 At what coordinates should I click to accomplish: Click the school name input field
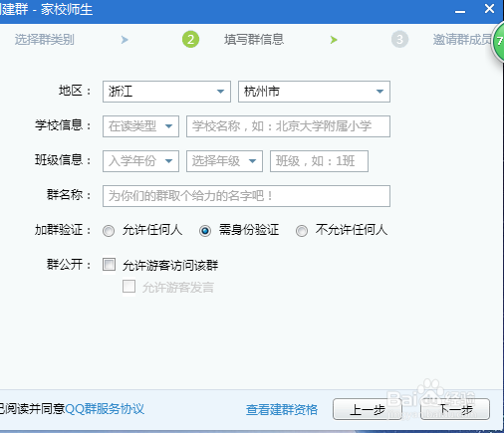pos(288,126)
